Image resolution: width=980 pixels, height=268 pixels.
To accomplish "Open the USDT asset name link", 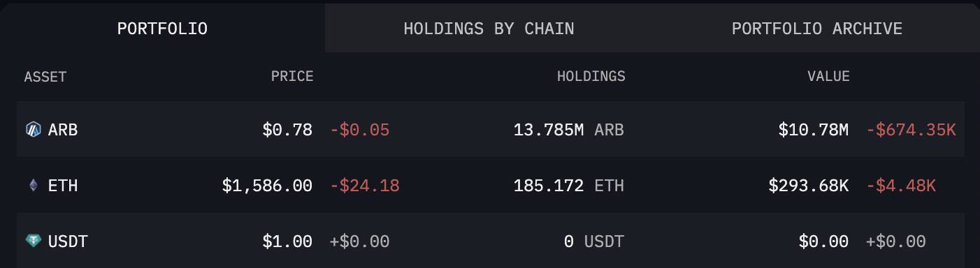I will [68, 241].
